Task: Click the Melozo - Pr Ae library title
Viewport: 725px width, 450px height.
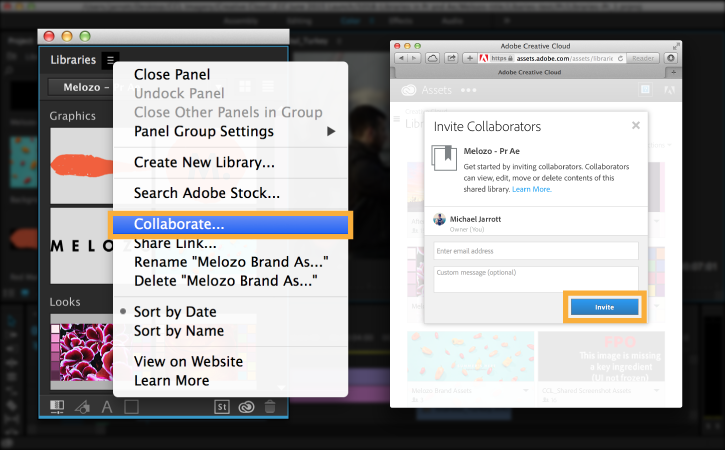Action: tap(492, 151)
